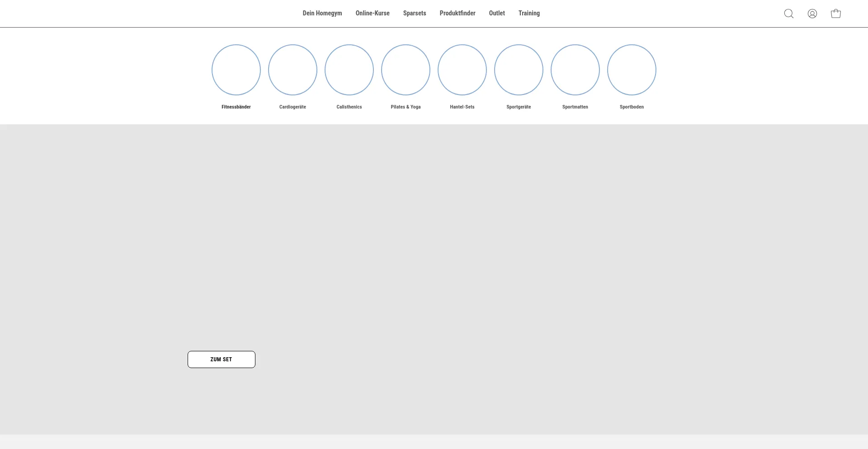Open Produktfinder from the navigation

point(458,13)
